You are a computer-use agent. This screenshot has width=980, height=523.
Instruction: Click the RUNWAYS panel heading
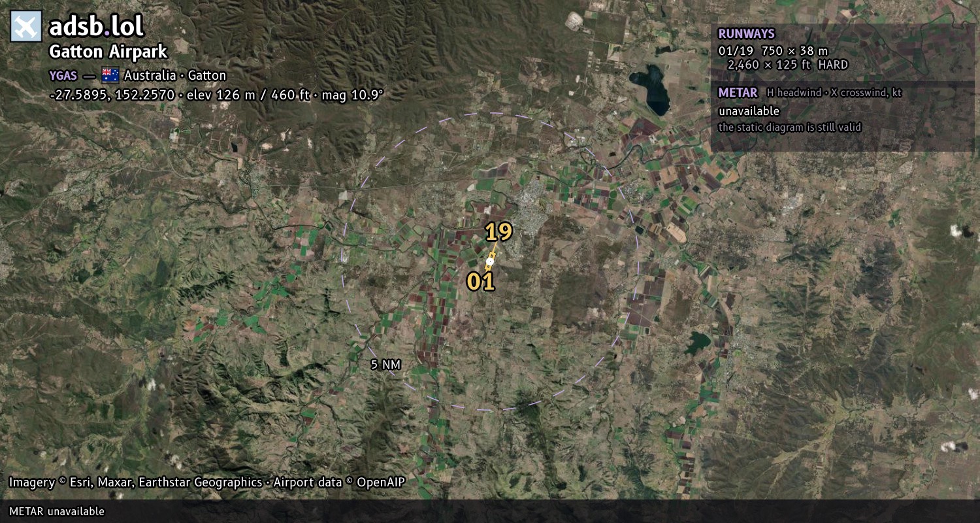pyautogui.click(x=746, y=33)
